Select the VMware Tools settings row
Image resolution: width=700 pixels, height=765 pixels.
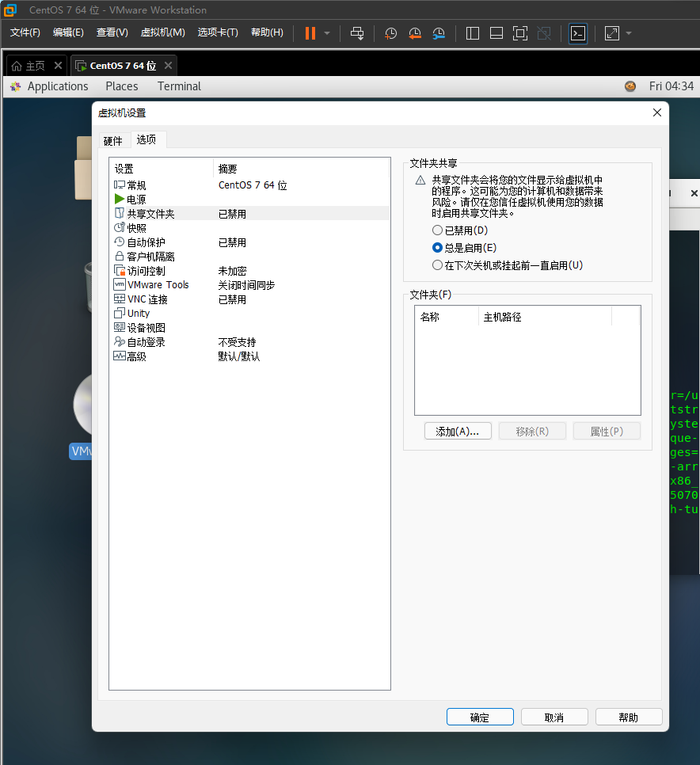pos(249,285)
